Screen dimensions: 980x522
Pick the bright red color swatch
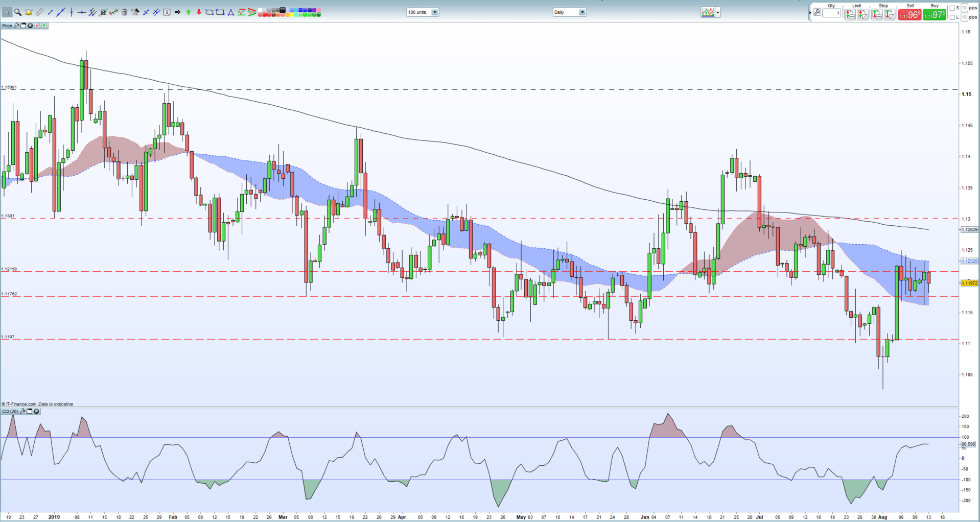[x=264, y=14]
